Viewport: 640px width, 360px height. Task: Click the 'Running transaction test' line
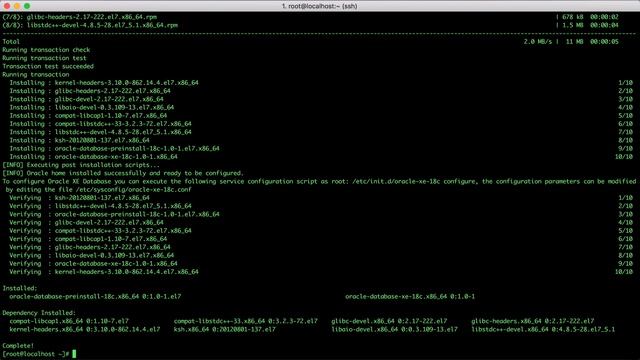(x=44, y=58)
